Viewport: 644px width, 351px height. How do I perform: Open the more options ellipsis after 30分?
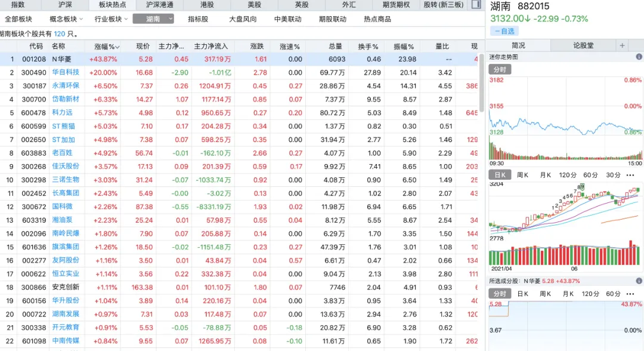coord(631,175)
